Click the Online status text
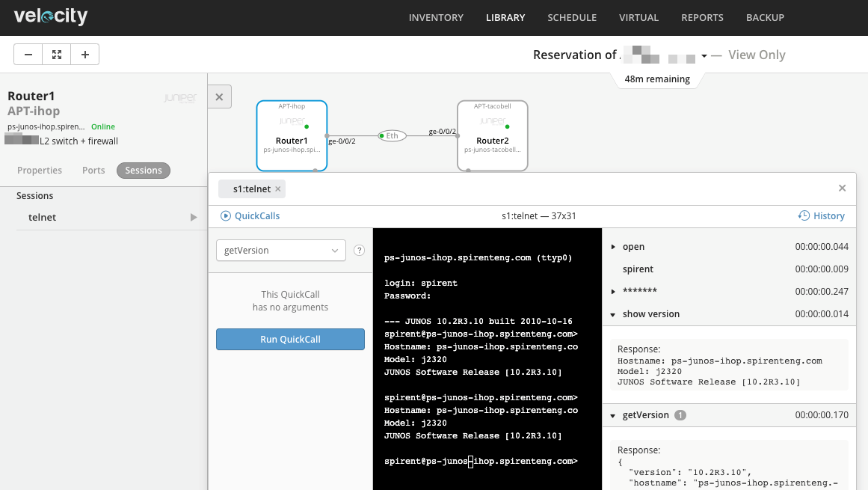The width and height of the screenshot is (868, 490). pos(103,126)
